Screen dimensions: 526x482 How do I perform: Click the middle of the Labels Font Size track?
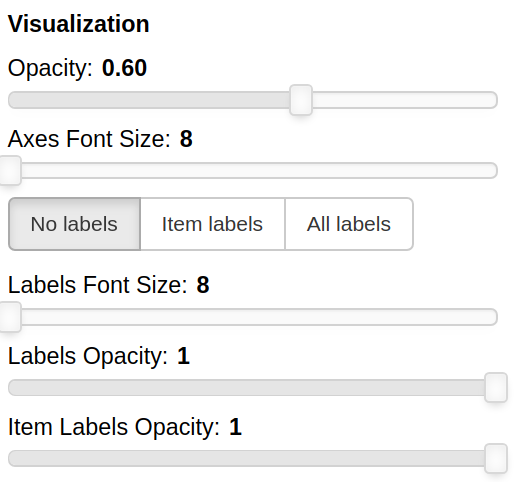pos(253,317)
